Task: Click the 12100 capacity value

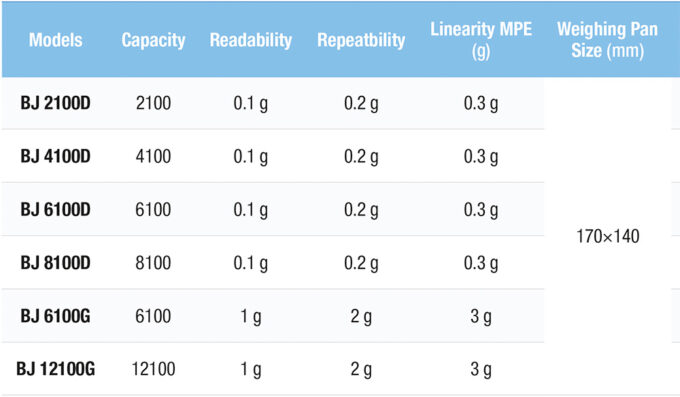Action: [x=153, y=369]
